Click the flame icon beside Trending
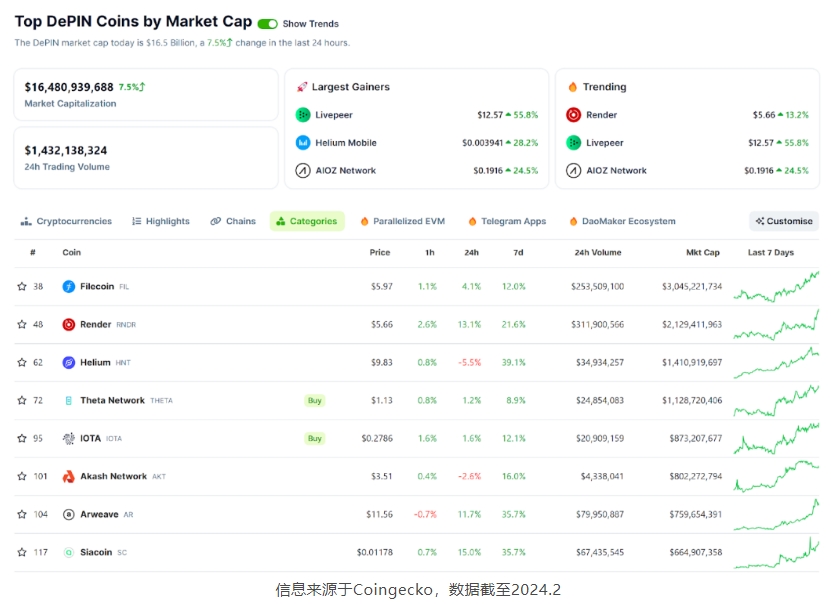The width and height of the screenshot is (831, 604). (x=572, y=87)
